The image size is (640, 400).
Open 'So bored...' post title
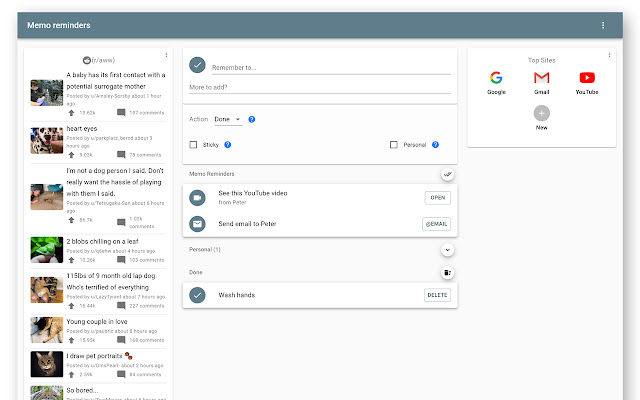coord(82,390)
